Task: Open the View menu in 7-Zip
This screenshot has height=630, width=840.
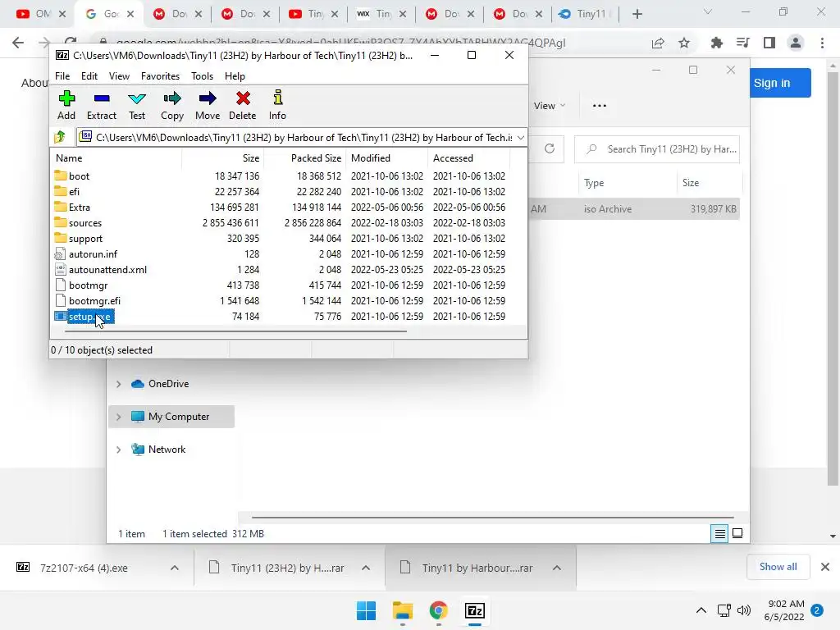Action: tap(119, 76)
